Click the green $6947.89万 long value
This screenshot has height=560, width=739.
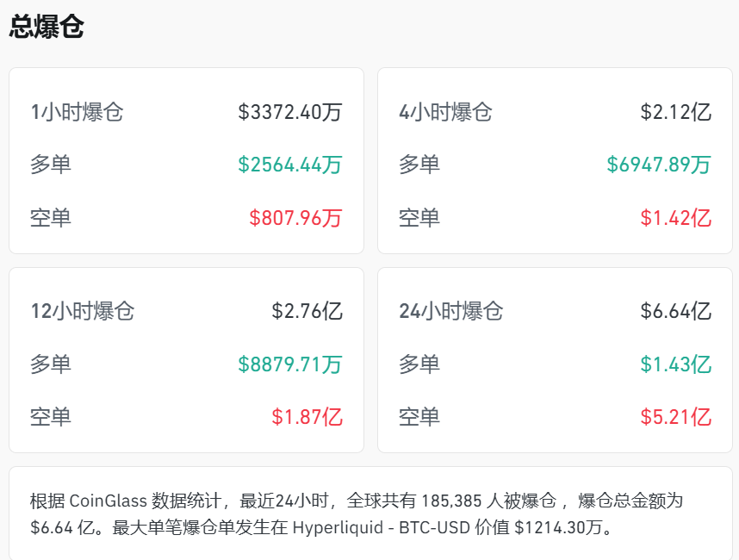coord(661,165)
